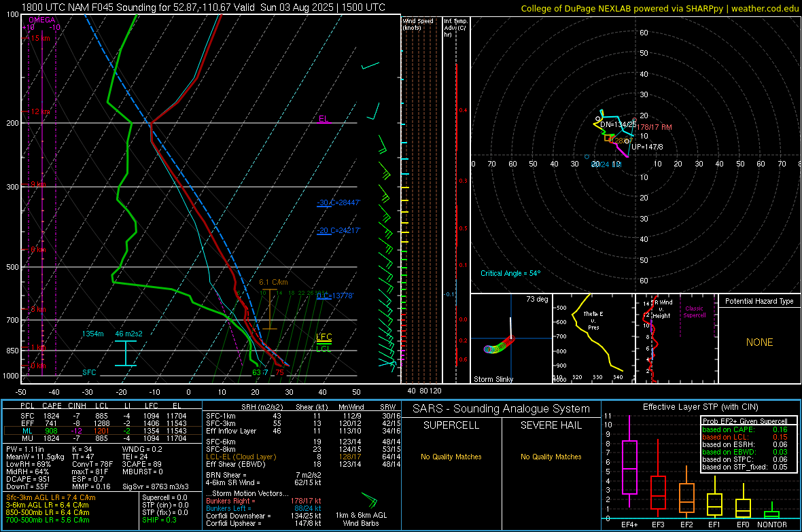Click the NONTOR axis label
The width and height of the screenshot is (802, 532).
pyautogui.click(x=771, y=525)
